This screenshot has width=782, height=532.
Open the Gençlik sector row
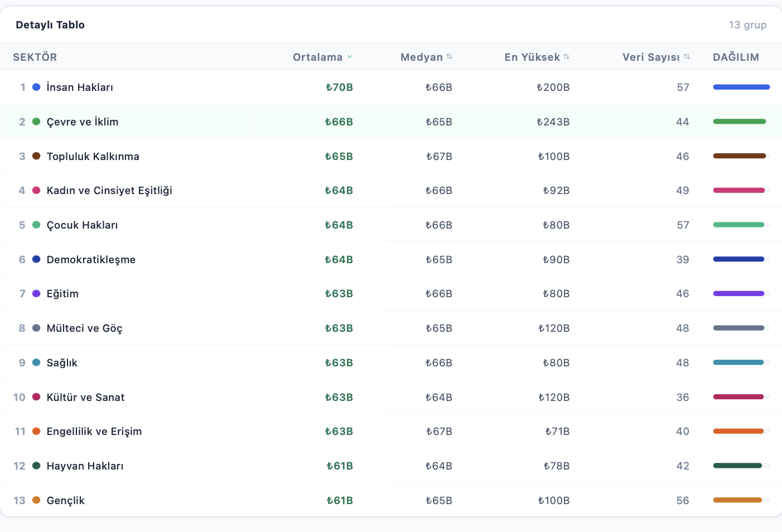point(391,500)
